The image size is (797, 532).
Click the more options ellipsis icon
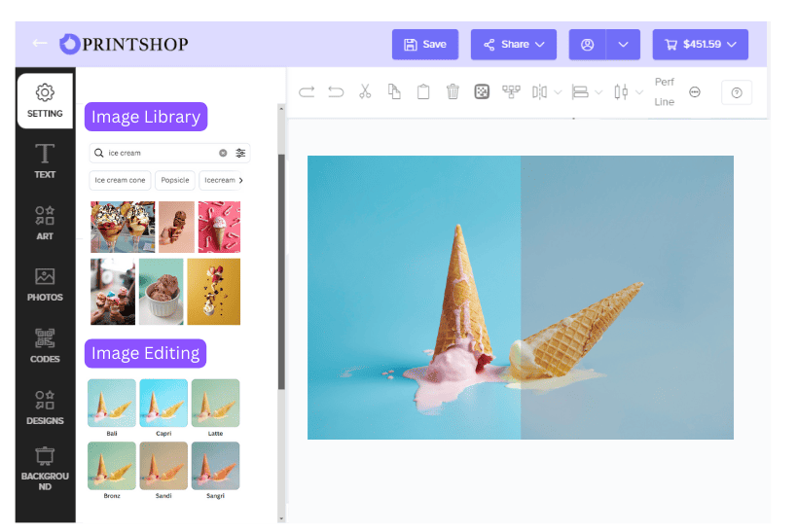pos(695,92)
